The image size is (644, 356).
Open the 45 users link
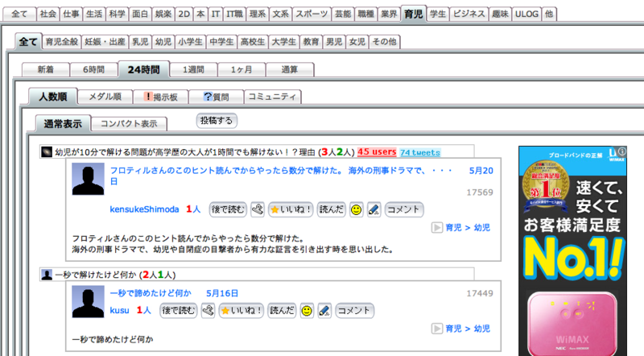tap(377, 152)
